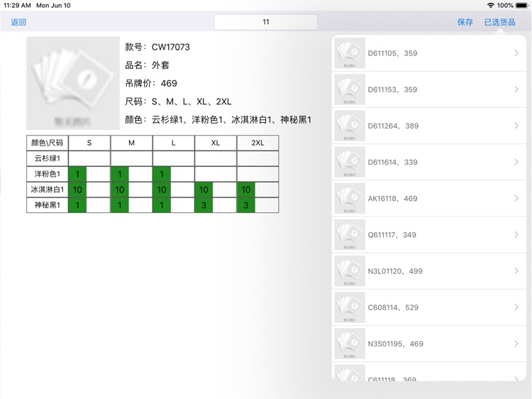Screen dimensions: 532x399
Task: Expand the N3S01195, 469 row chevron
Action: pyautogui.click(x=516, y=344)
